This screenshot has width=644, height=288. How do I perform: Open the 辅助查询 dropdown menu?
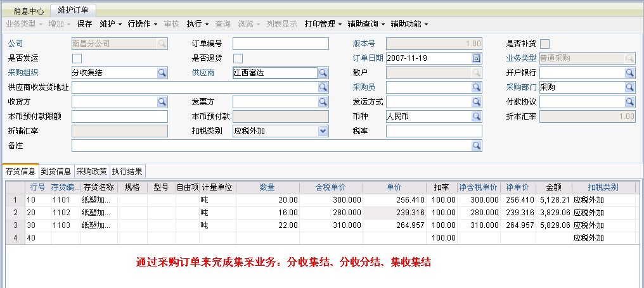pyautogui.click(x=366, y=24)
